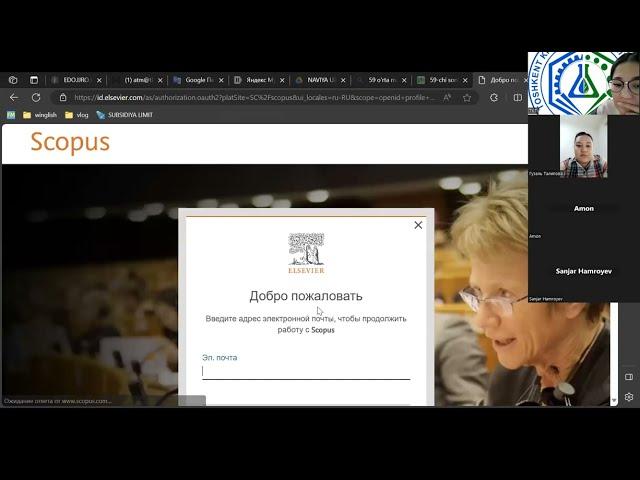640x480 pixels.
Task: Close the Google tab
Action: [221, 80]
